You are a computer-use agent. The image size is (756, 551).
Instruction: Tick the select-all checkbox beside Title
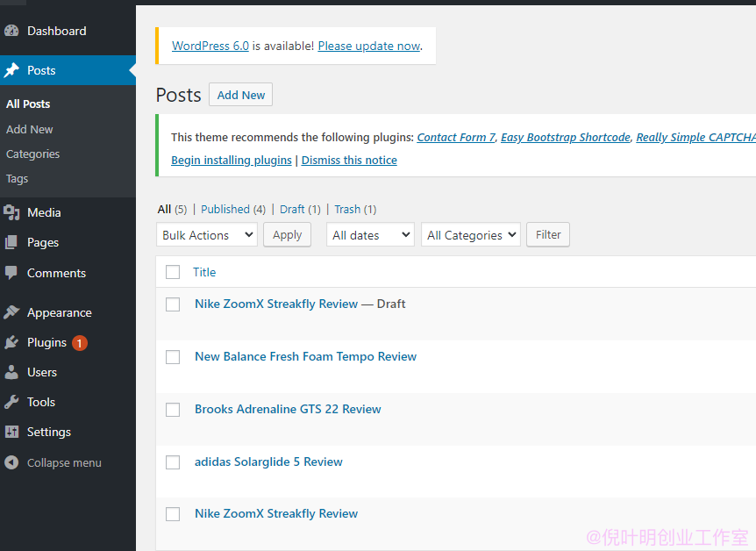tap(173, 272)
